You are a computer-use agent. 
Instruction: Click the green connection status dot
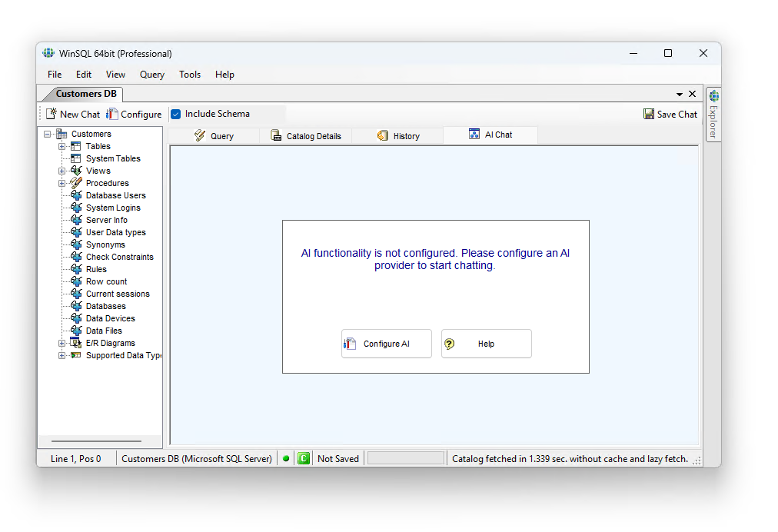pos(286,458)
